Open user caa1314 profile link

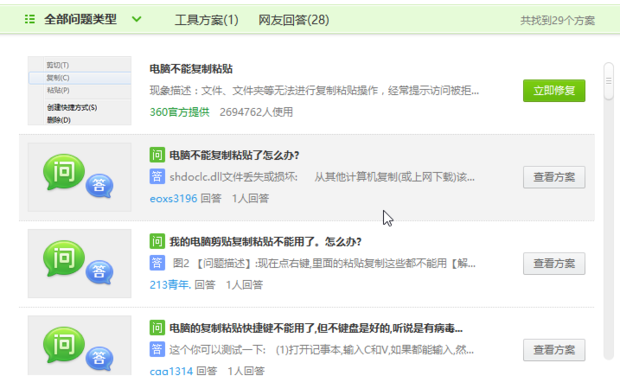171,371
